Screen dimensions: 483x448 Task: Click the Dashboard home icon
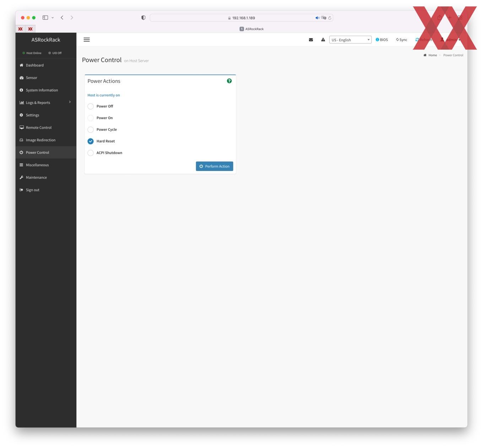point(21,65)
